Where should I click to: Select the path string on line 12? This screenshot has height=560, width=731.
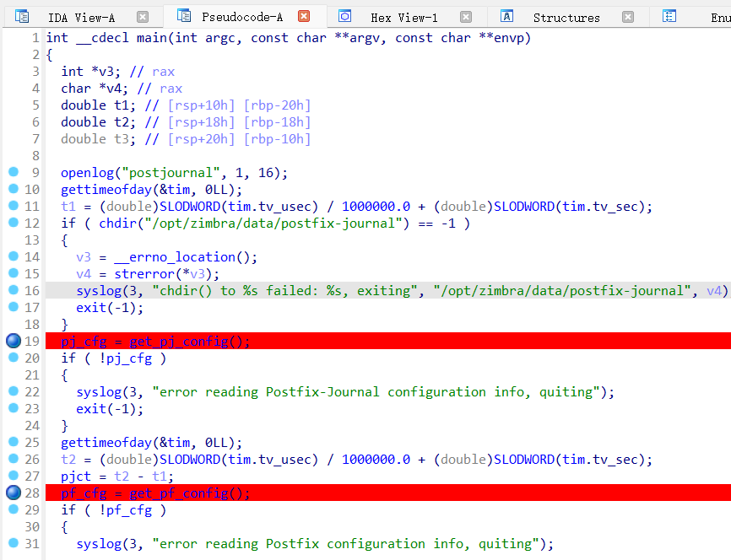(273, 223)
